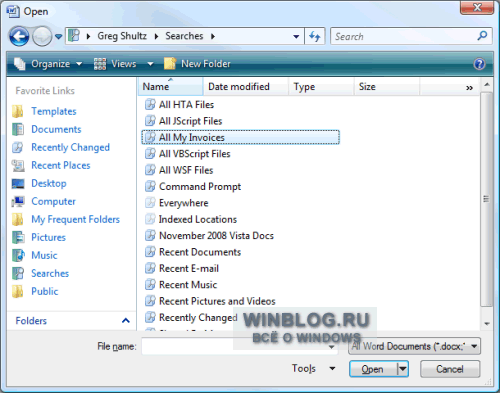
Task: Click the Back navigation arrow button
Action: pyautogui.click(x=19, y=36)
